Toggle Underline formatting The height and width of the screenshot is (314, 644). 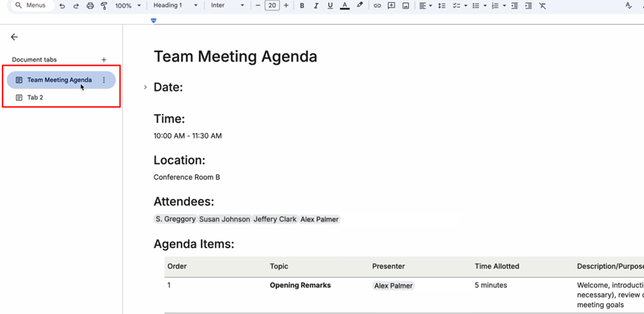click(x=330, y=6)
